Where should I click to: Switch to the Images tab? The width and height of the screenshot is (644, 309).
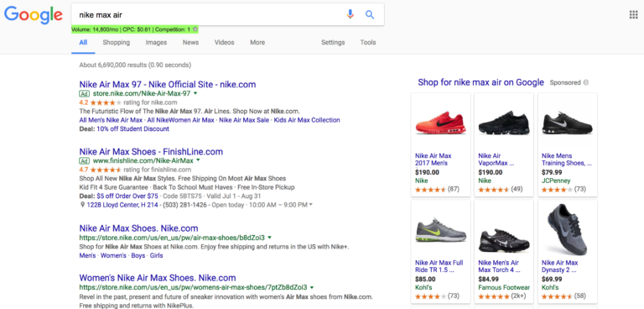click(x=156, y=42)
